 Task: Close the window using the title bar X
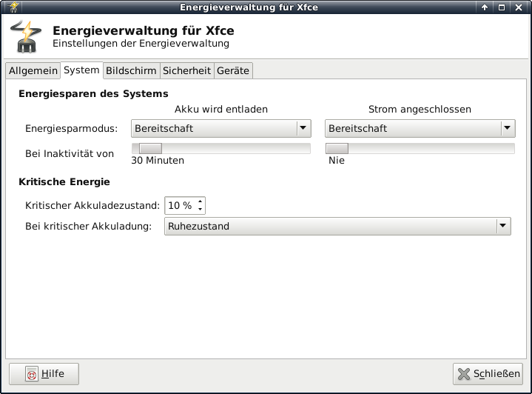[x=519, y=7]
